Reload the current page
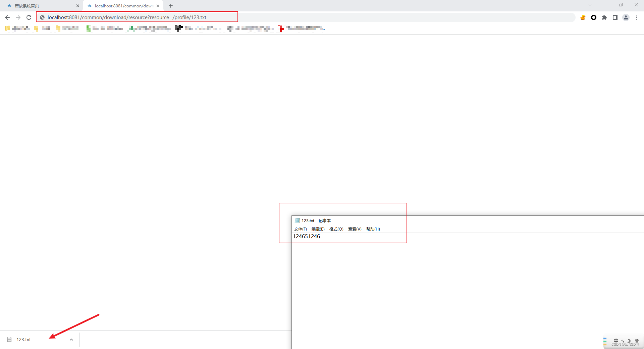 pos(29,17)
